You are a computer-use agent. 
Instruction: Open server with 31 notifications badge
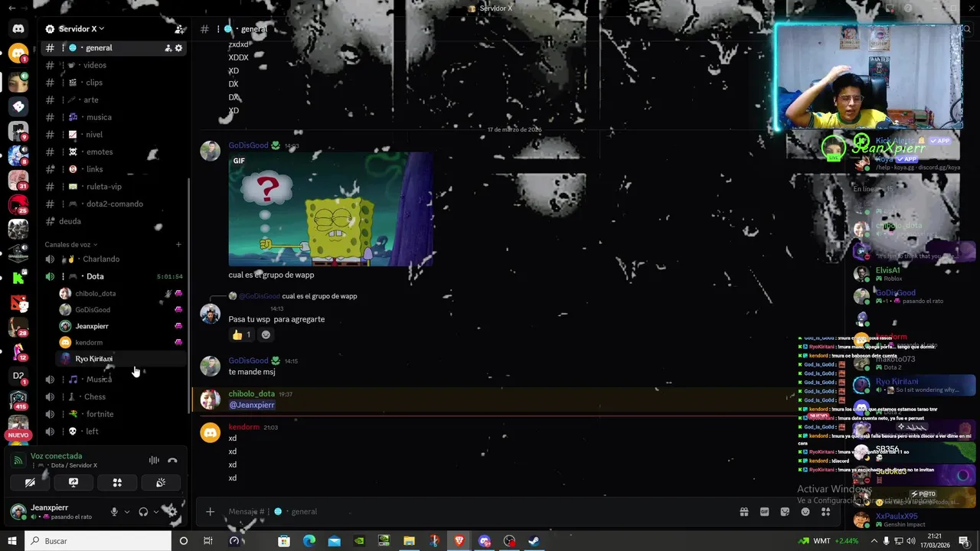(x=18, y=181)
